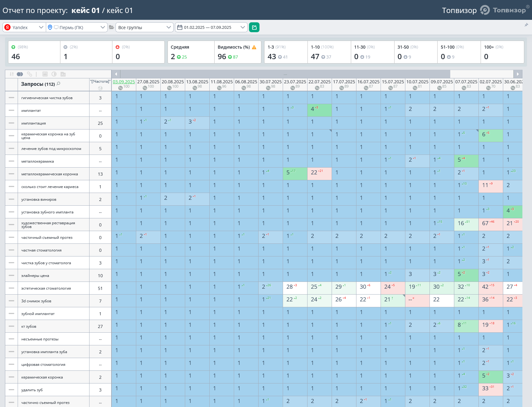The height and width of the screenshot is (407, 532).
Task: Open the Yandex search engine dropdown
Action: [x=24, y=27]
